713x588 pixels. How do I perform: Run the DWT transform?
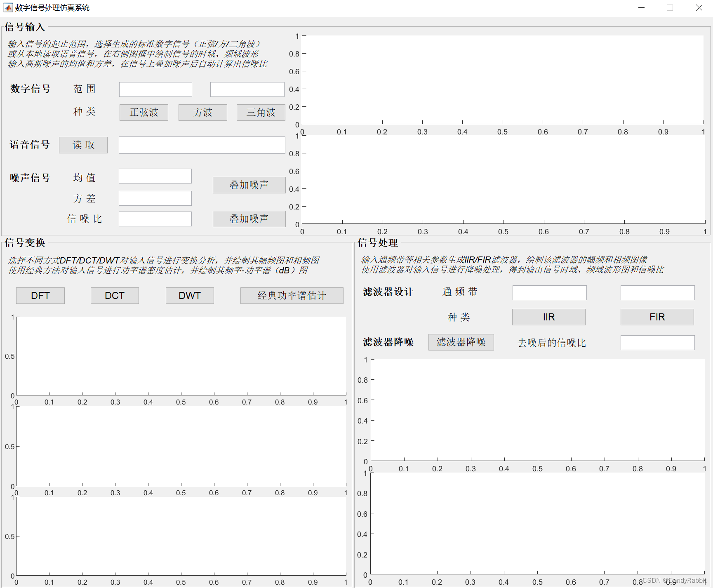click(189, 295)
